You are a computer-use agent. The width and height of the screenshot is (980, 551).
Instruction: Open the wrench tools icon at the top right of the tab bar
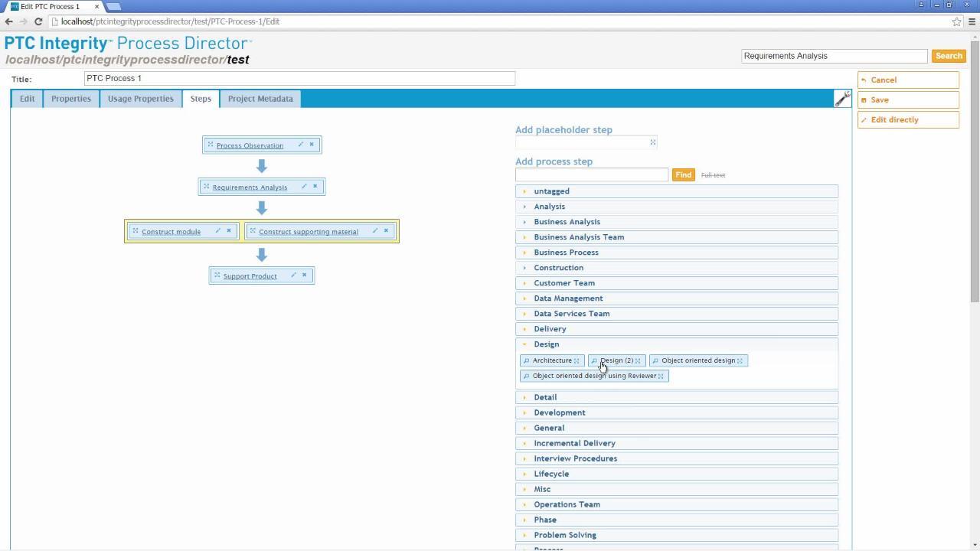(x=842, y=99)
